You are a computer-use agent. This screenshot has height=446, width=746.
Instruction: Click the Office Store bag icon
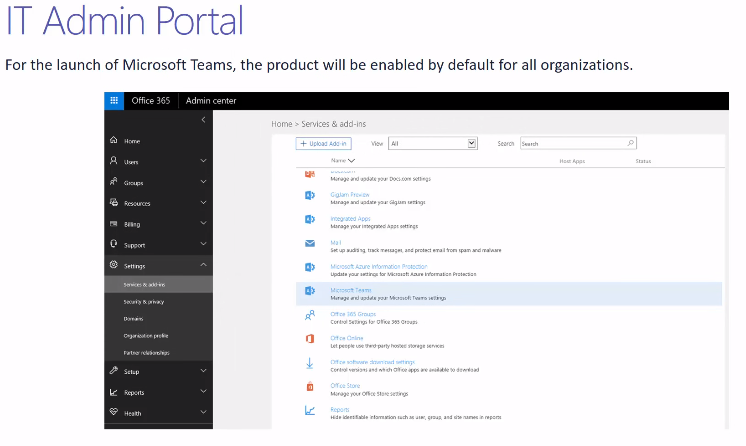(310, 387)
